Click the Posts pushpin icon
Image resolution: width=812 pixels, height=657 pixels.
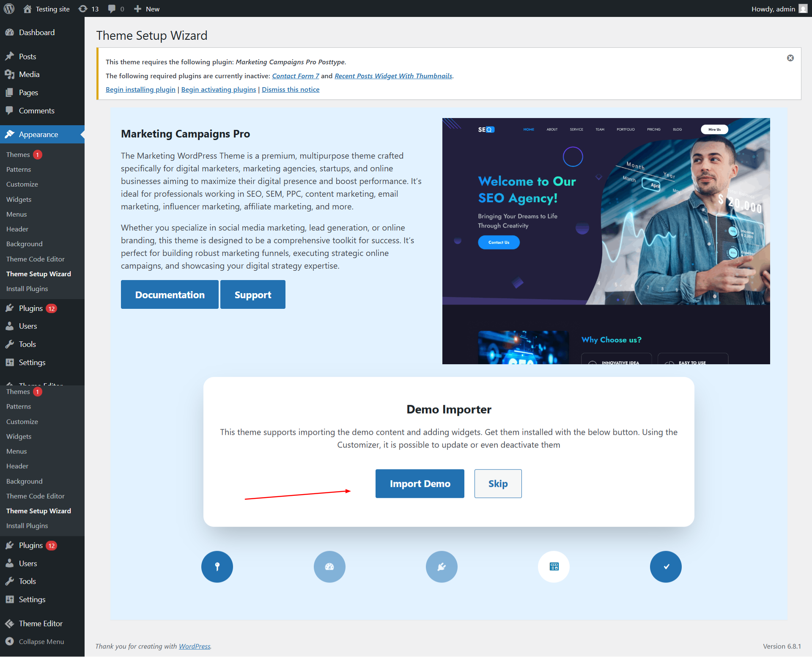(10, 56)
